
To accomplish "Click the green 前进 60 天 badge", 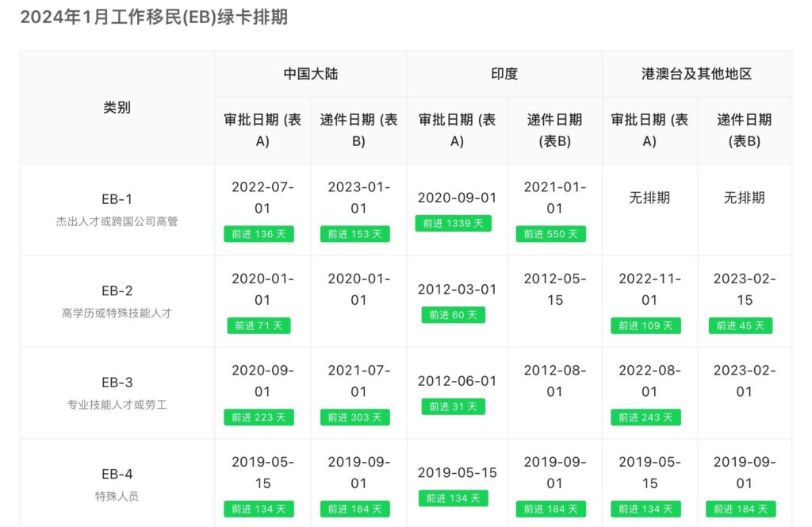I will 453,315.
